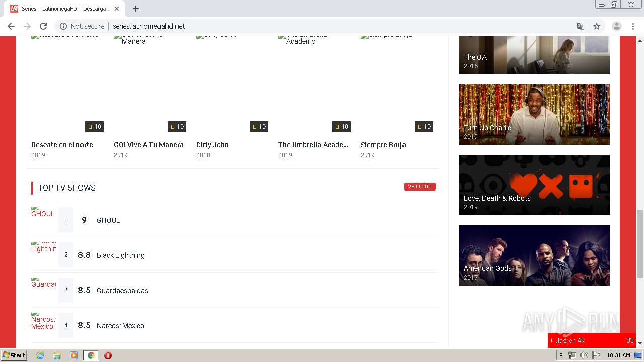Open GHOUL in top TV shows

(108, 220)
